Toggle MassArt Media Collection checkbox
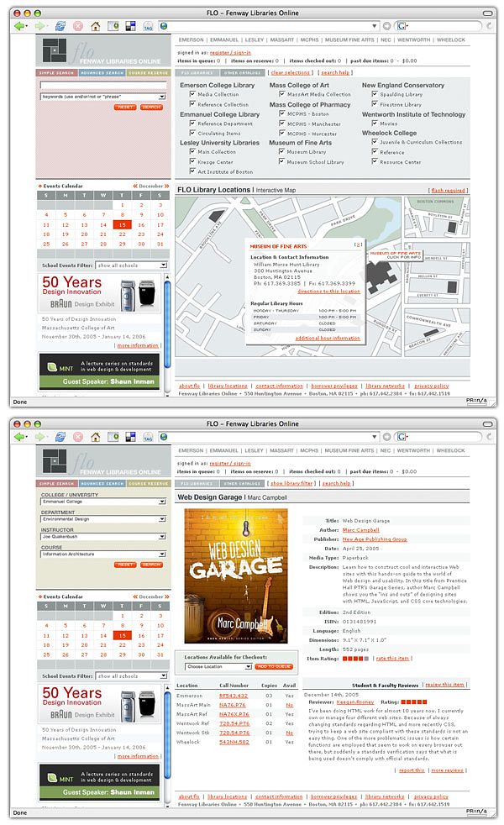This screenshot has height=825, width=504. pyautogui.click(x=282, y=93)
